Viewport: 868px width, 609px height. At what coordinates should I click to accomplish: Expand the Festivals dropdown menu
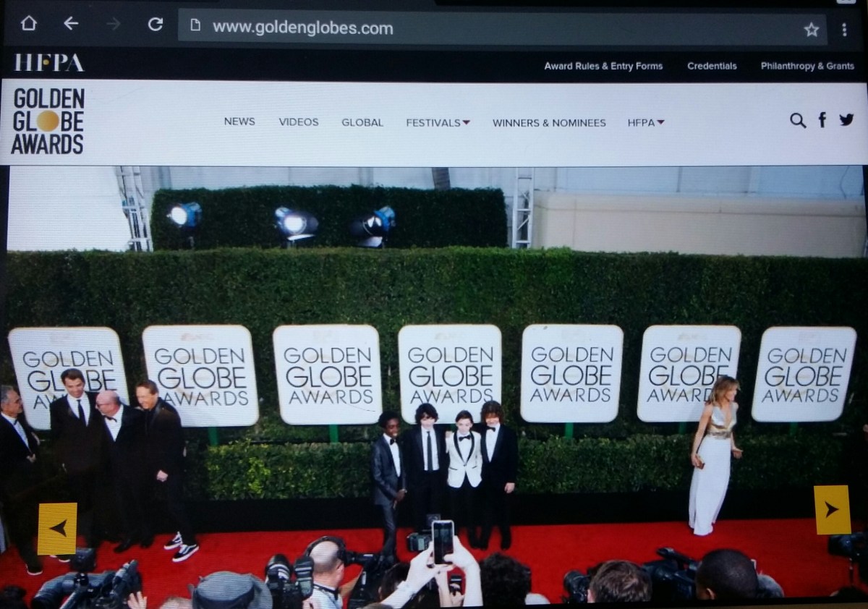[438, 122]
